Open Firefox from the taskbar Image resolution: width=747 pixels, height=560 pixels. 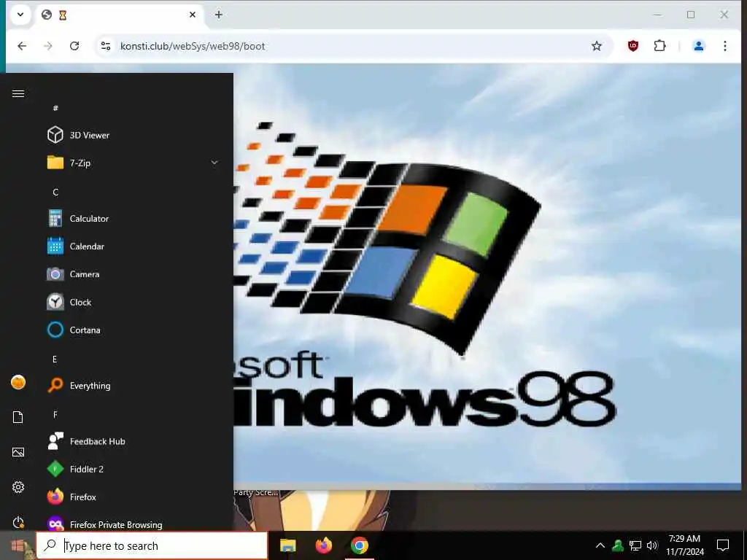tap(324, 545)
